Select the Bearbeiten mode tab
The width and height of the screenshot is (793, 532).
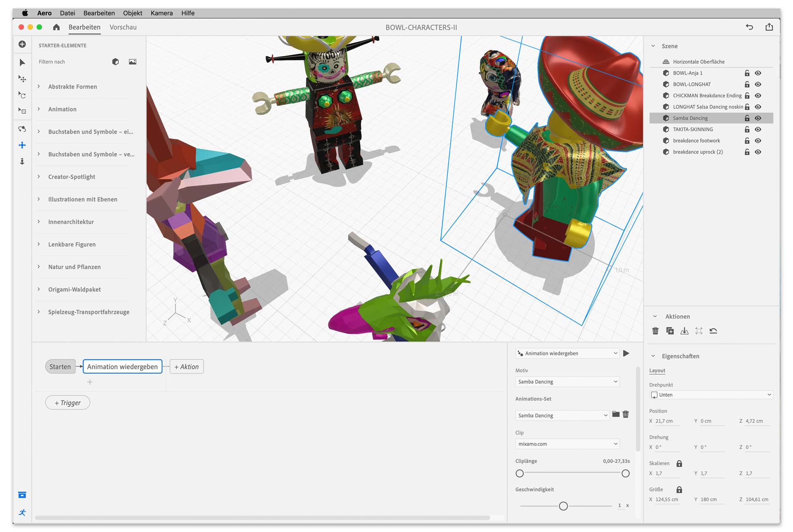pos(84,27)
